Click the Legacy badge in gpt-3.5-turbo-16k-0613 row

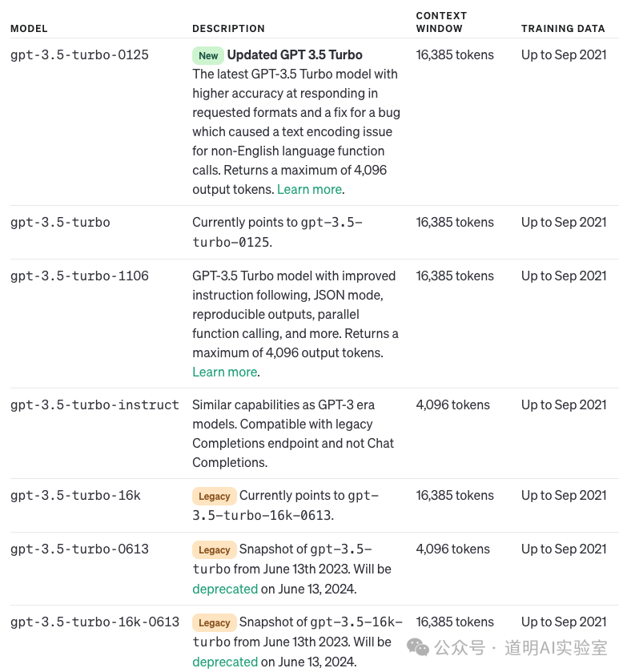pyautogui.click(x=214, y=623)
